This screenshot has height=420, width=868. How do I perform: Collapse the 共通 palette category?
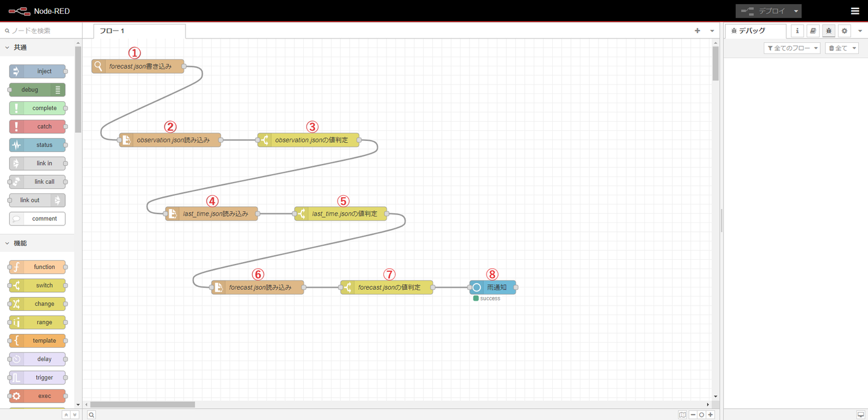pos(37,47)
